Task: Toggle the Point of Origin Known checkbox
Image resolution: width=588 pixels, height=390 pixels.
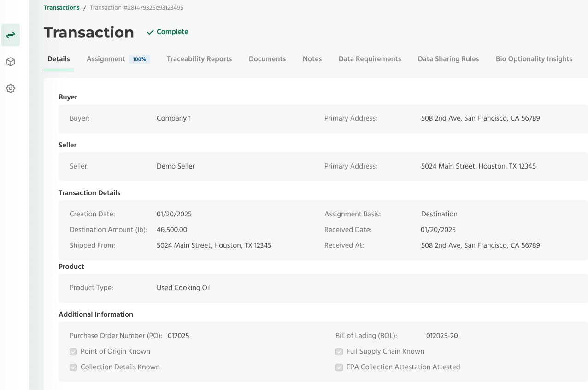Action: (73, 352)
